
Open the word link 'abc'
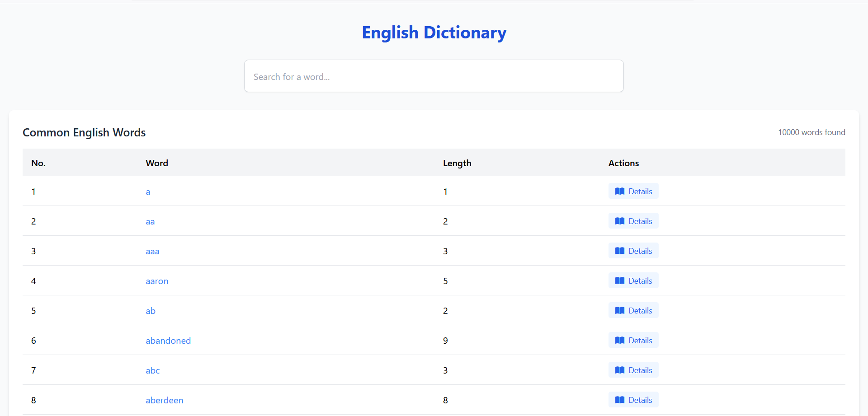153,371
